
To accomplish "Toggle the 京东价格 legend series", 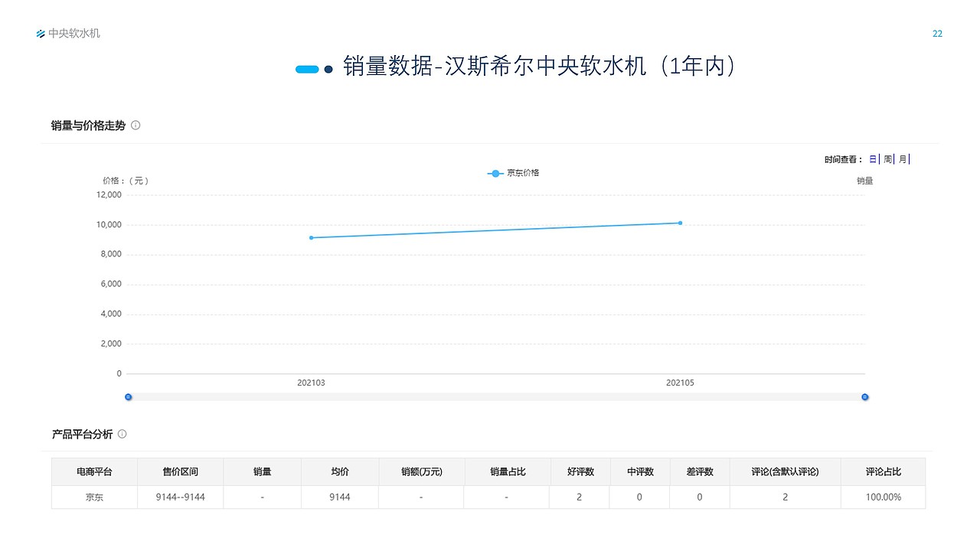I will (514, 173).
